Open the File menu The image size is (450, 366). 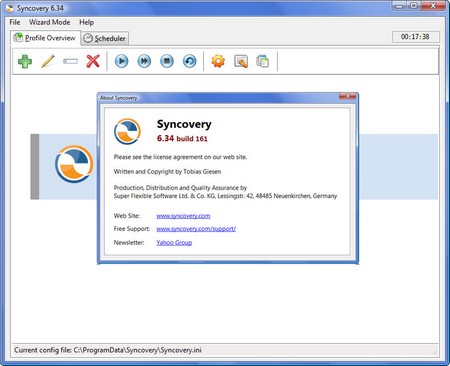pyautogui.click(x=15, y=22)
